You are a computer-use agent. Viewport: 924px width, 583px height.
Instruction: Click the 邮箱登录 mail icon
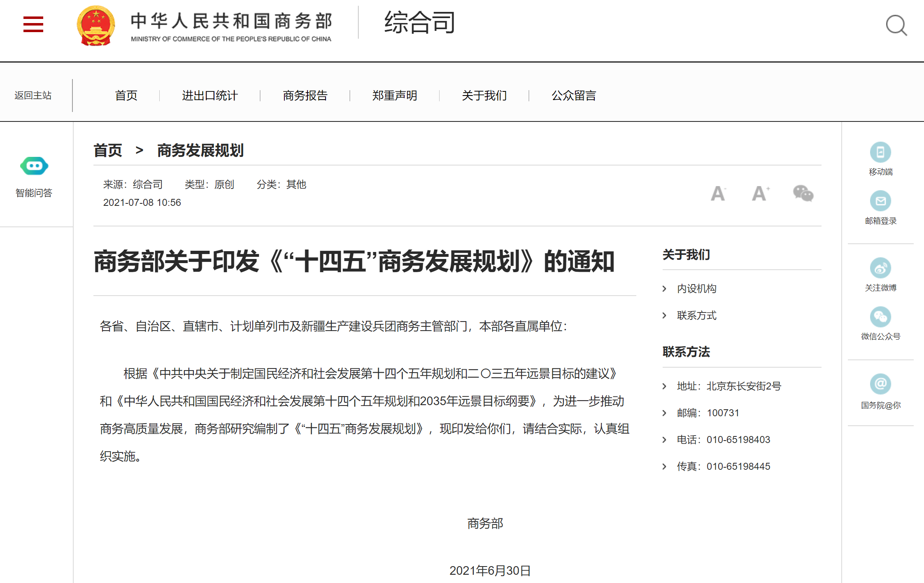click(880, 201)
